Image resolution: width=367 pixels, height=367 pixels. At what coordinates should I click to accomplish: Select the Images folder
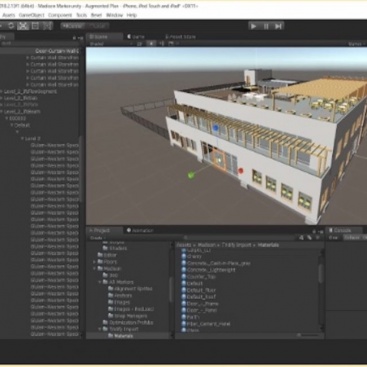119,302
